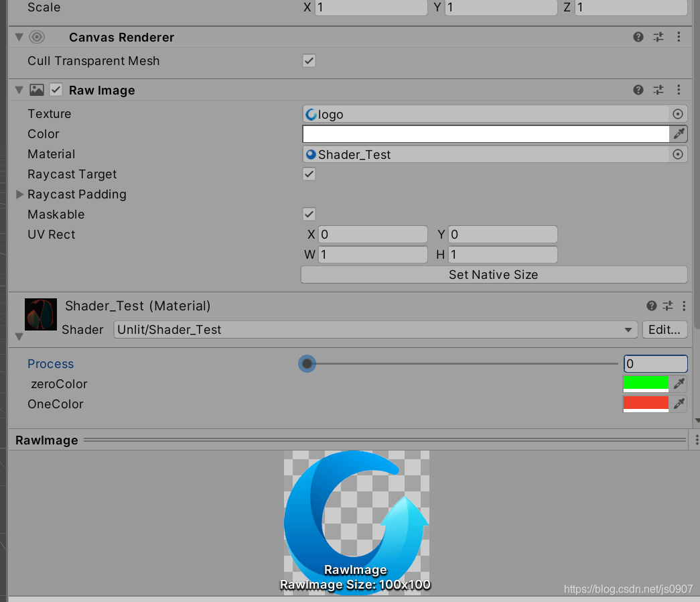Click the Scale Y field

[x=501, y=7]
